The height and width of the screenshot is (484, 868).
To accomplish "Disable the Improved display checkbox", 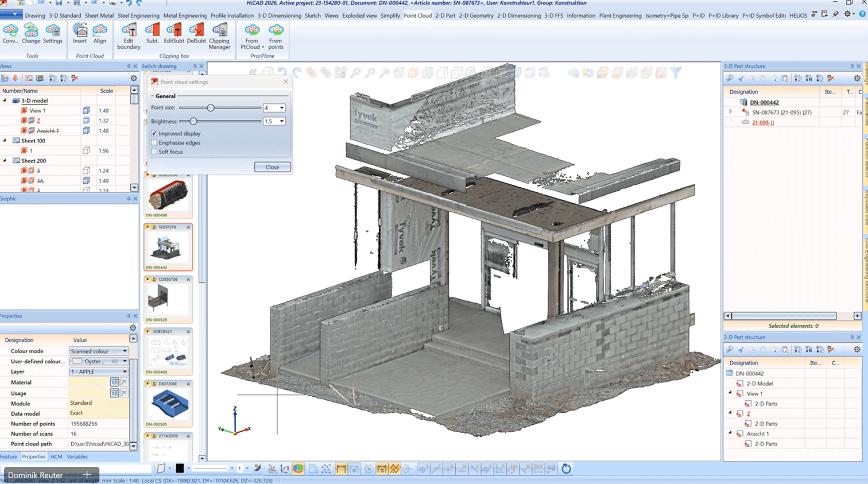I will (x=154, y=133).
